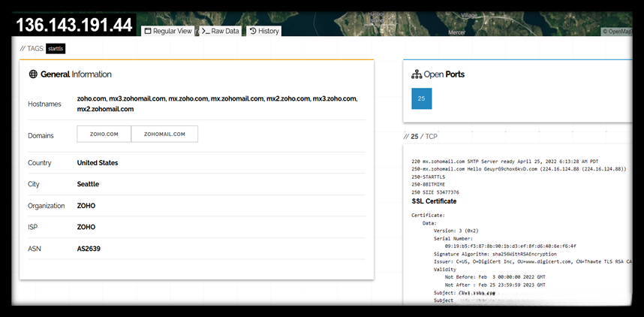
Task: Click open port 25 box
Action: pyautogui.click(x=421, y=98)
